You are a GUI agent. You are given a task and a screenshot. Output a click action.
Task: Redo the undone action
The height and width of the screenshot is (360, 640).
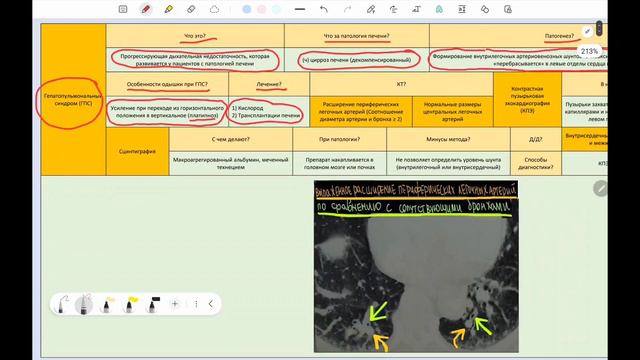[x=347, y=9]
